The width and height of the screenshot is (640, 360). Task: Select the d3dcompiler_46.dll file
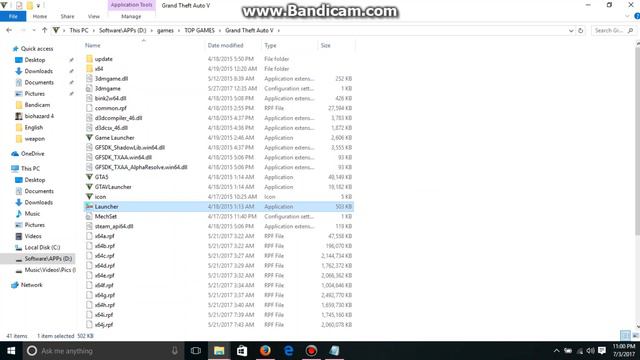tap(118, 118)
